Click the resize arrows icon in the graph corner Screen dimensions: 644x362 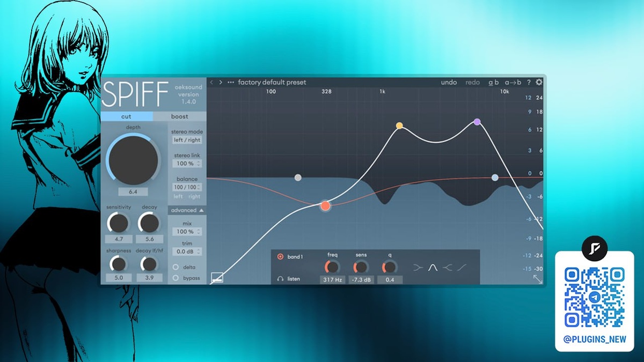point(537,279)
